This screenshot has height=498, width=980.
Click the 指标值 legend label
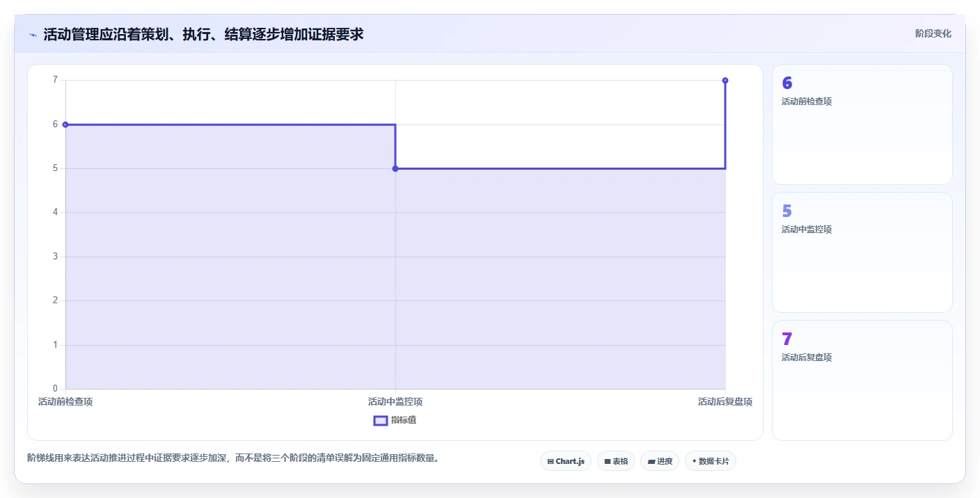[x=404, y=420]
